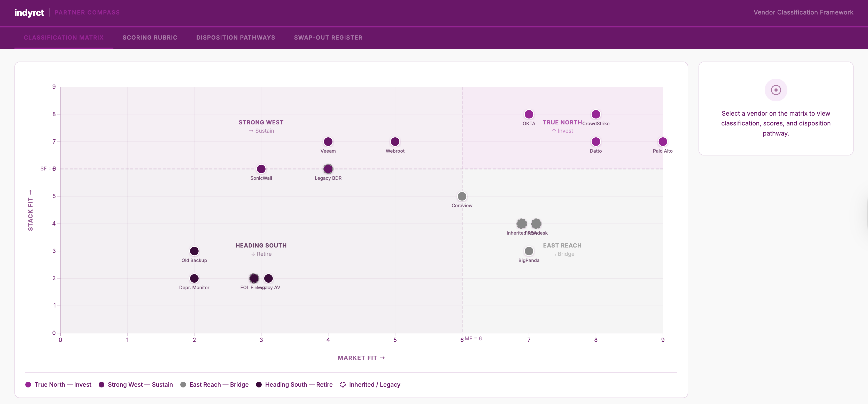
Task: Toggle Inherited / Legacy legend entry
Action: 370,385
